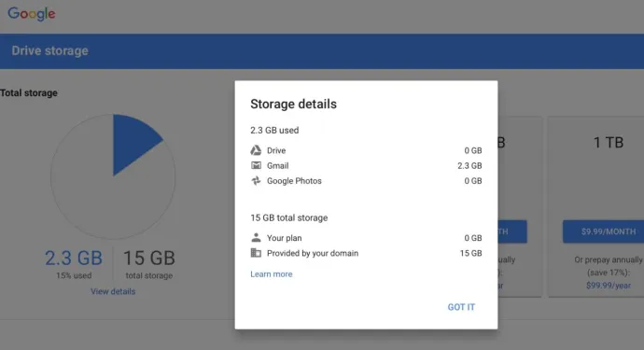Screen dimensions: 644x350
Task: Click the 15 GB total storage figure
Action: (x=149, y=258)
